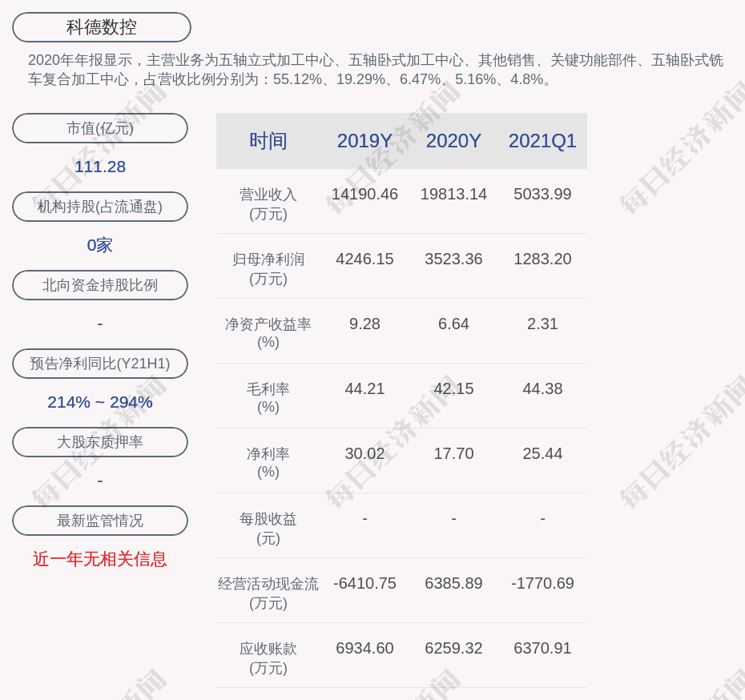This screenshot has height=700, width=745.
Task: Click net profit value 4246.15
Action: point(364,259)
